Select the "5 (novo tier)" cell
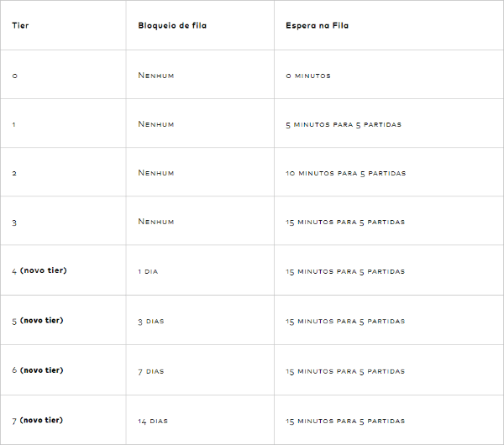The width and height of the screenshot is (504, 445). click(x=39, y=320)
